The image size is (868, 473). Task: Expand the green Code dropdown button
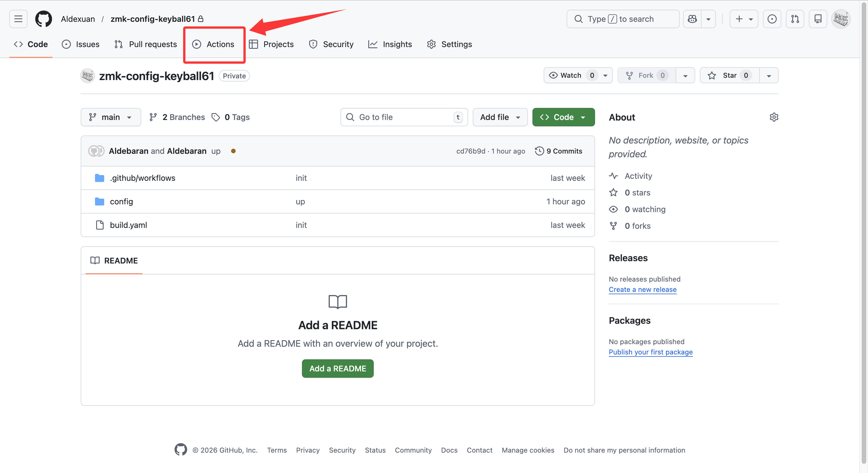pos(563,117)
